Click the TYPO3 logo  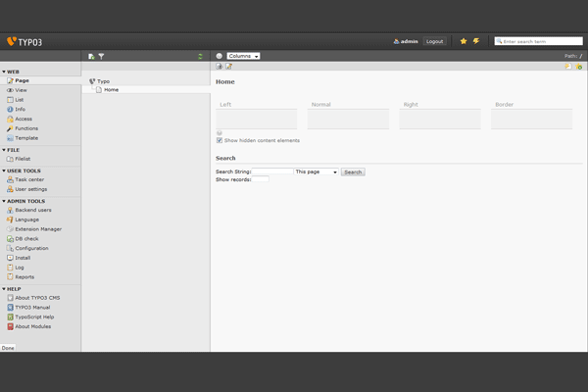point(24,41)
